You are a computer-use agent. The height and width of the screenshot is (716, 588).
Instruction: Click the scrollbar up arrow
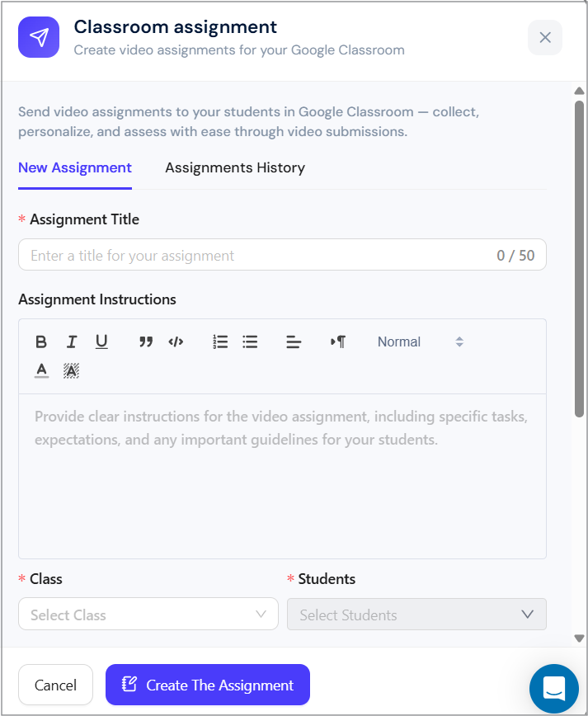pyautogui.click(x=579, y=91)
